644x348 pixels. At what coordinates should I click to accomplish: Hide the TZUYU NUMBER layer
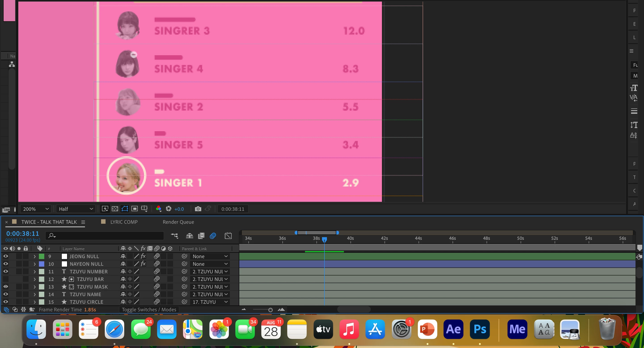coord(6,271)
